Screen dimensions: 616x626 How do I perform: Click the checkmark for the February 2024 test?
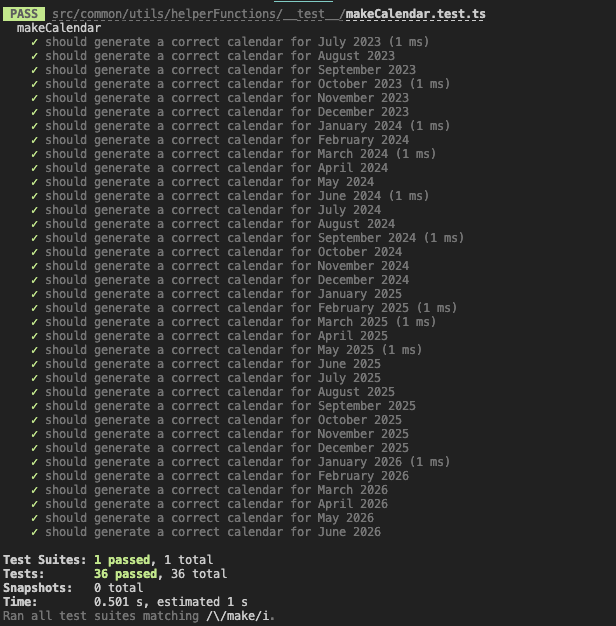(35, 140)
